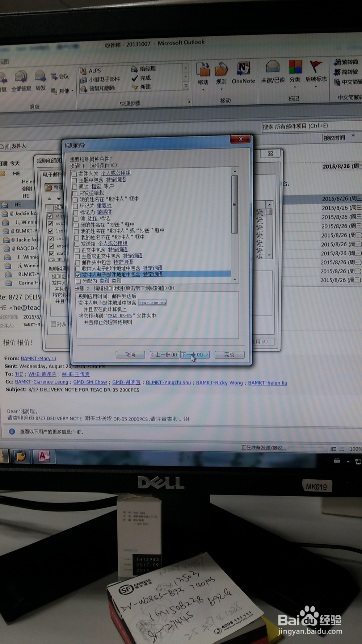Open the Categorize (分类) color grid icon
Image resolution: width=362 pixels, height=644 pixels.
[295, 67]
